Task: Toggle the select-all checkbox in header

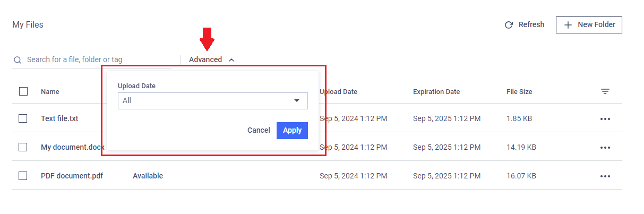Action: pos(23,91)
